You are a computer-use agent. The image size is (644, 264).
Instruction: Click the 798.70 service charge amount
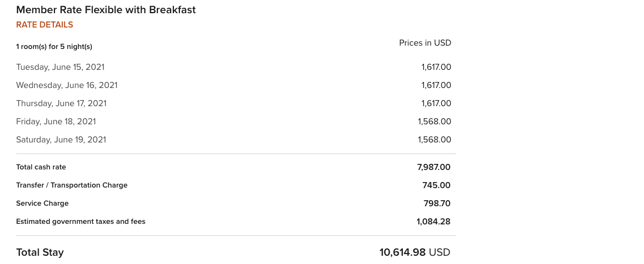pyautogui.click(x=437, y=204)
